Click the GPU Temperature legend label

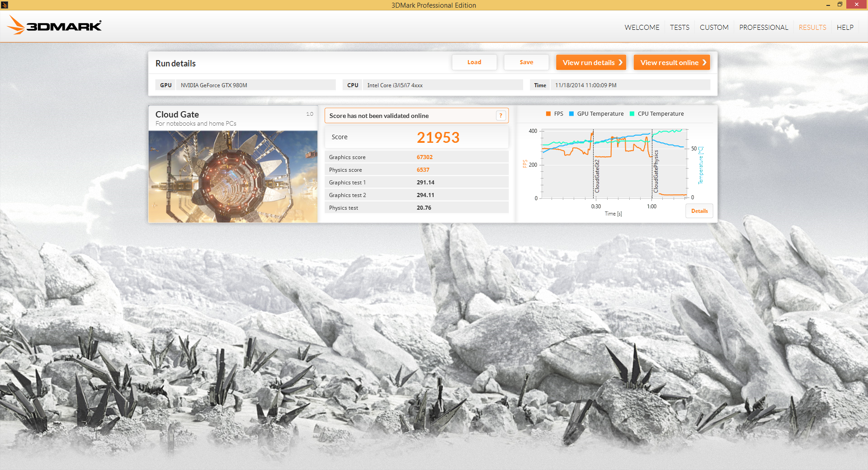(x=600, y=114)
